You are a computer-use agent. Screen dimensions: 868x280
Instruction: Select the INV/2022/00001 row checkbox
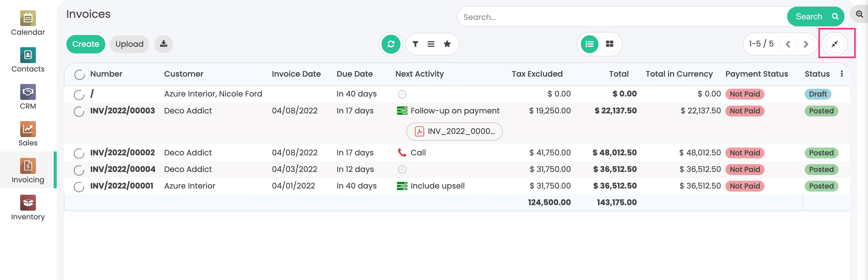click(x=79, y=186)
